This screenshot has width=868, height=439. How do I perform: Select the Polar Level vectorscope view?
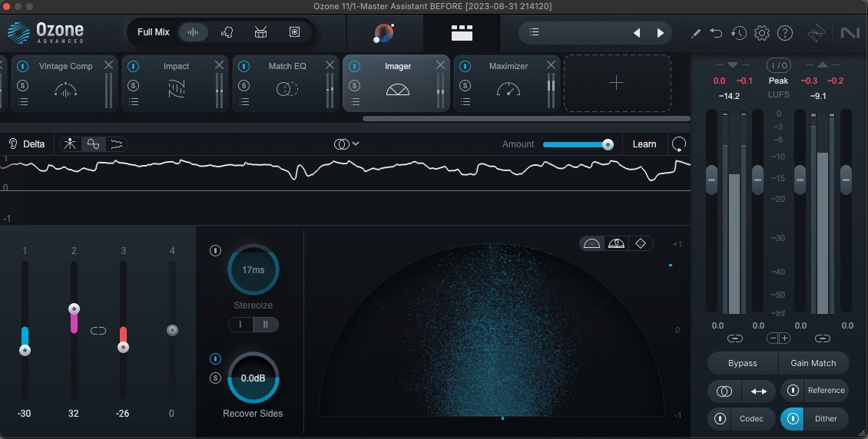pos(616,243)
